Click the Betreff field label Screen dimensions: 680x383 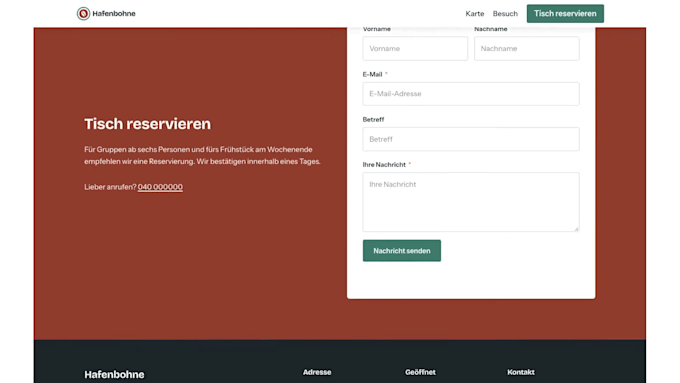pos(373,119)
